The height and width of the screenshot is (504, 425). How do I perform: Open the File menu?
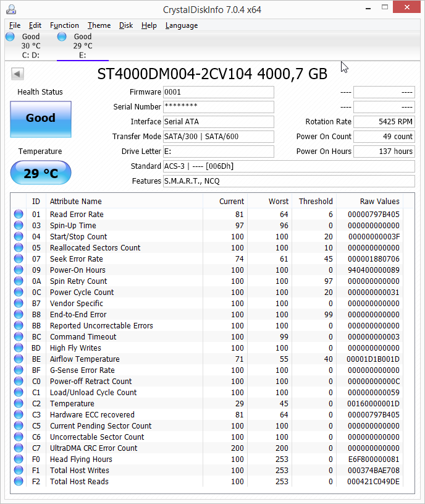click(15, 25)
